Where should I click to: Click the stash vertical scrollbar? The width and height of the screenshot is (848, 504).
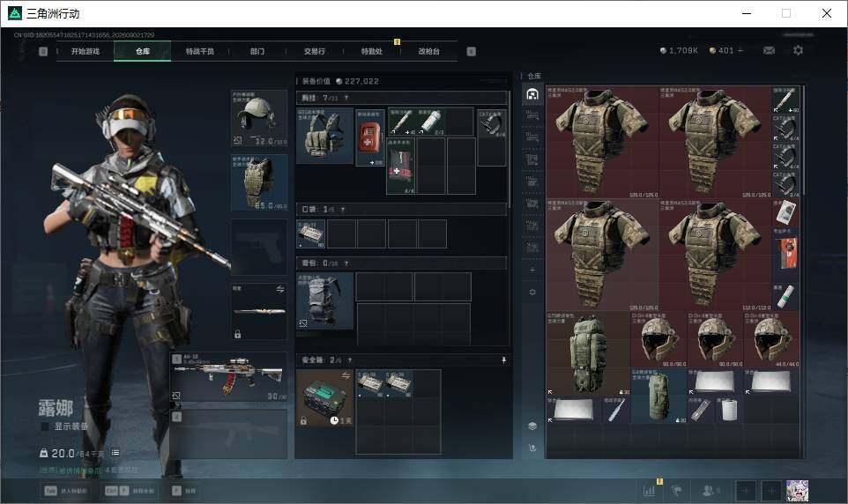[804, 139]
